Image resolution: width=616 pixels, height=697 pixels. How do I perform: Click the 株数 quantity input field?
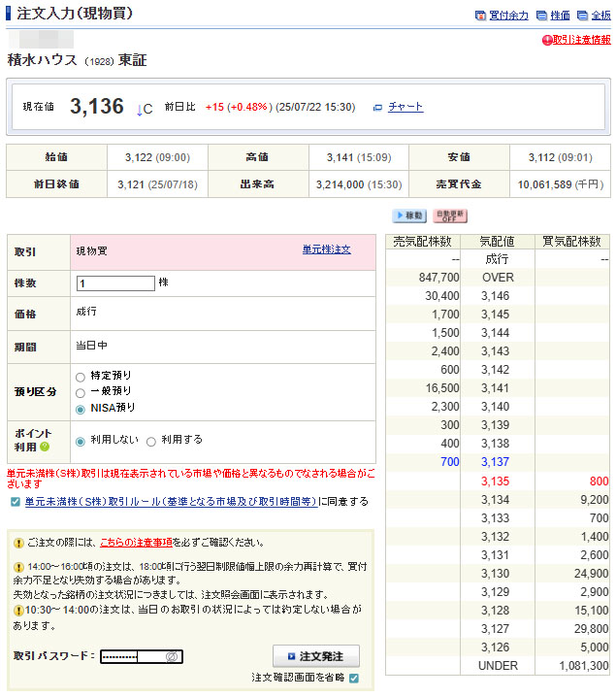pyautogui.click(x=115, y=283)
